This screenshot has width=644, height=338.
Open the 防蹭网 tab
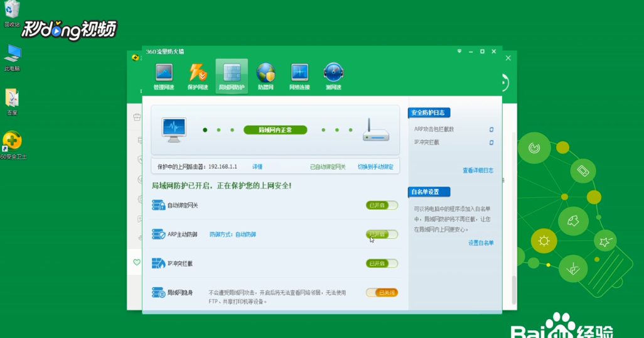(x=266, y=77)
